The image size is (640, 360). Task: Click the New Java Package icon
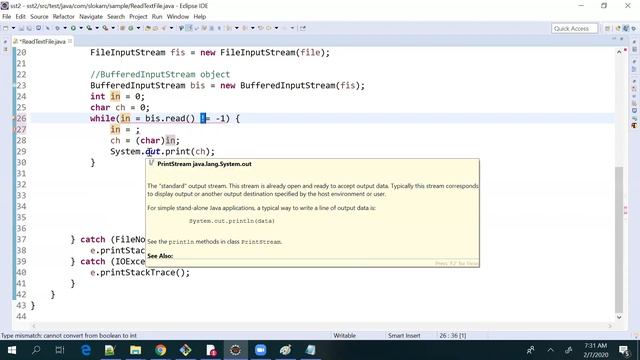(122, 28)
